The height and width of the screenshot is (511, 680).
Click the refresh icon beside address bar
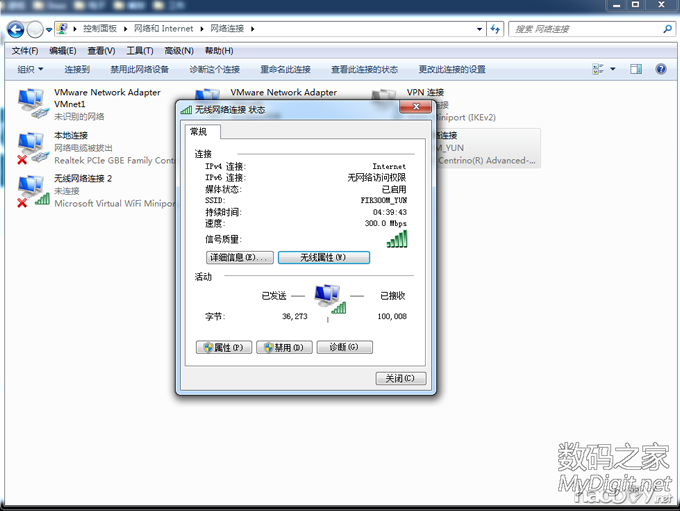coord(494,30)
